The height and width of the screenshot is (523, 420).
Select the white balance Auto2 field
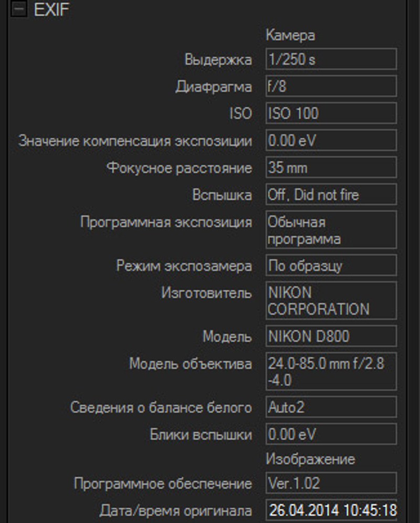tap(331, 407)
